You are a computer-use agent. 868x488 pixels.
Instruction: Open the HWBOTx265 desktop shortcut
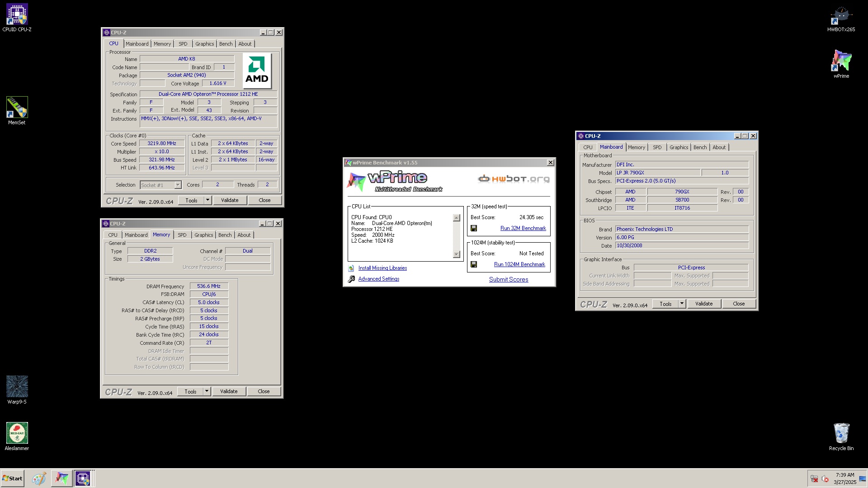coord(841,18)
